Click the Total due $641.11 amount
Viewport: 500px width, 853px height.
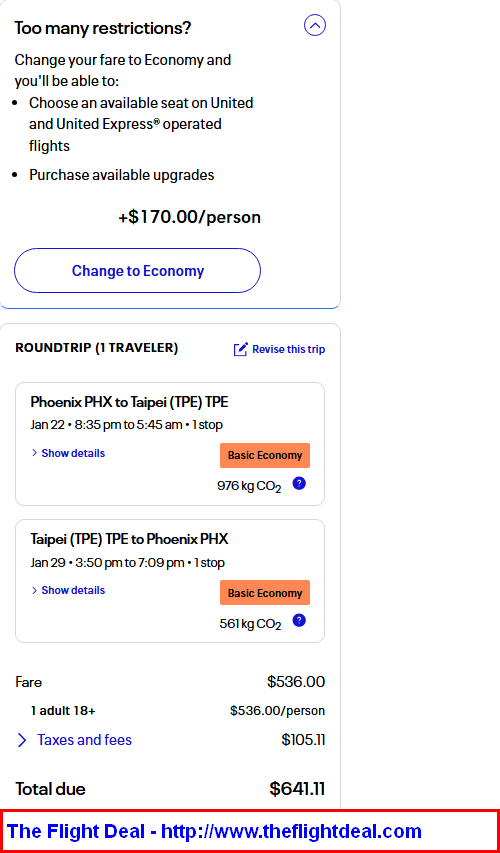(x=297, y=789)
